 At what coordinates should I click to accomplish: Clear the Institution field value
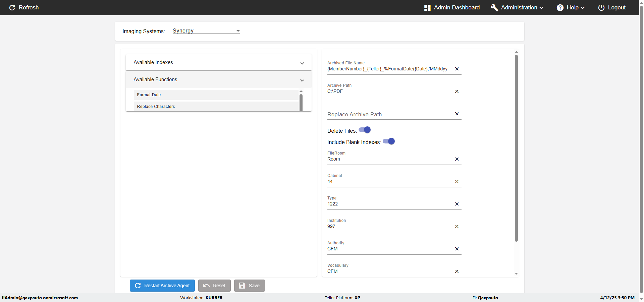click(x=457, y=227)
